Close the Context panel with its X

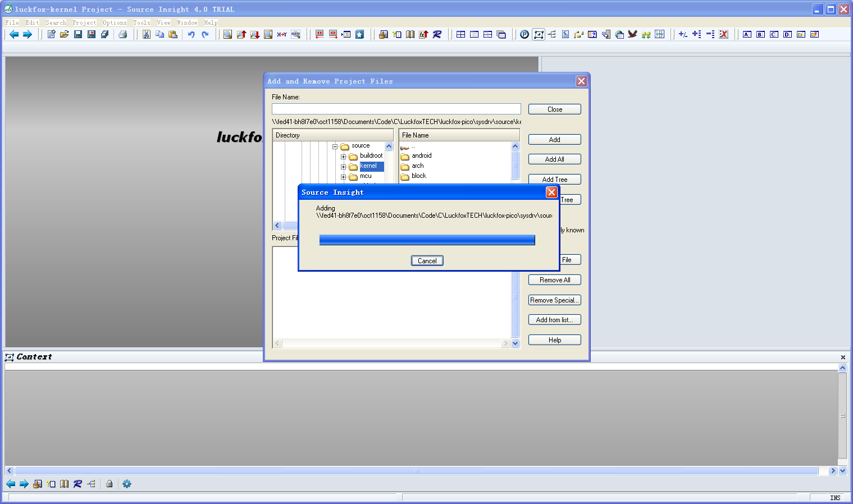pyautogui.click(x=843, y=357)
